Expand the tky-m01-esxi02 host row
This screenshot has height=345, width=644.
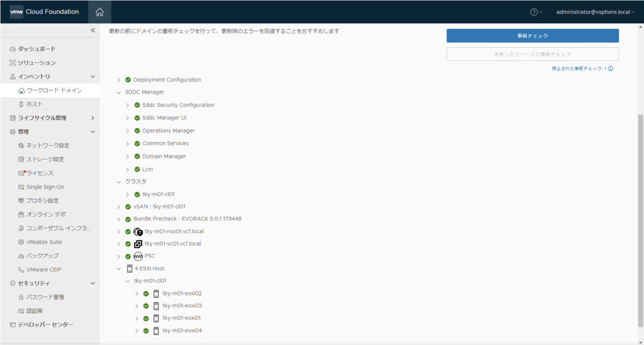(136, 293)
